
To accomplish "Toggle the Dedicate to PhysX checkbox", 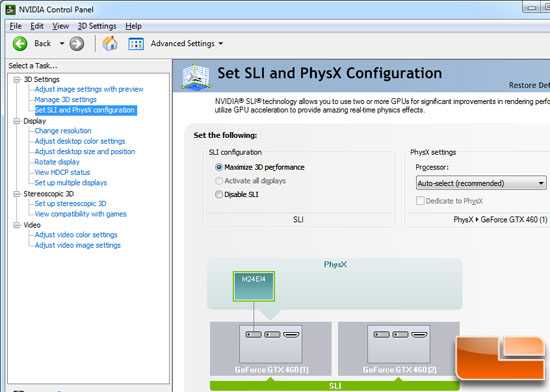I will pyautogui.click(x=420, y=201).
